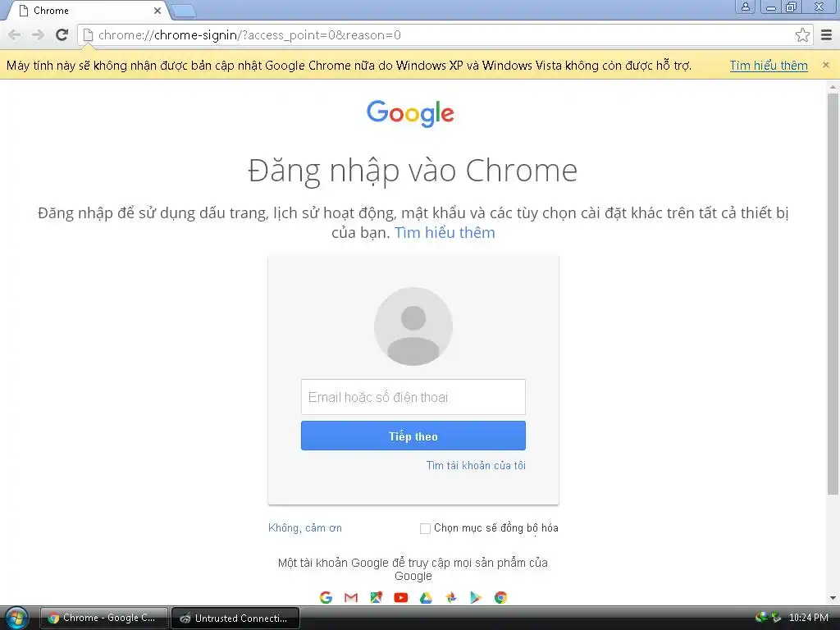Click the browser forward arrow

38,34
